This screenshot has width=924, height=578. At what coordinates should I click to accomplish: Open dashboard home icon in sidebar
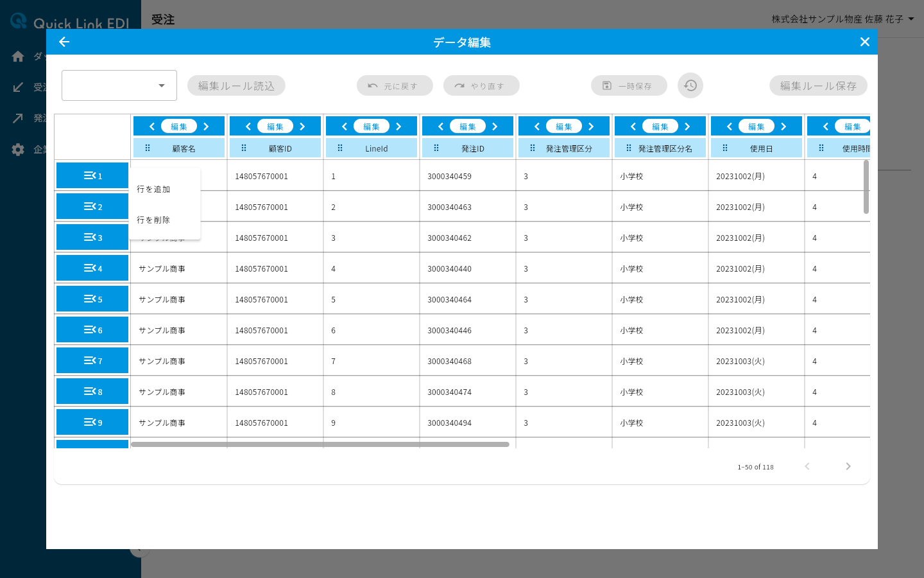[x=18, y=57]
